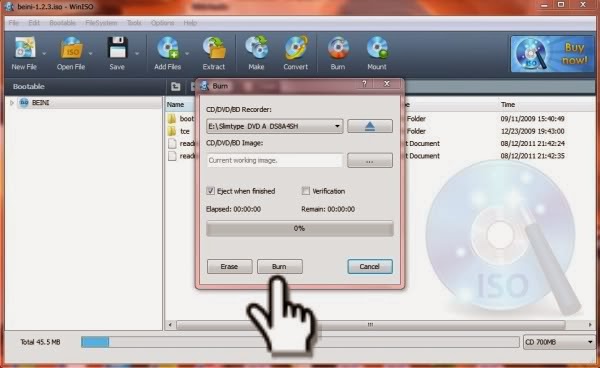Enable the Verification checkbox
This screenshot has width=600, height=368.
[x=305, y=191]
